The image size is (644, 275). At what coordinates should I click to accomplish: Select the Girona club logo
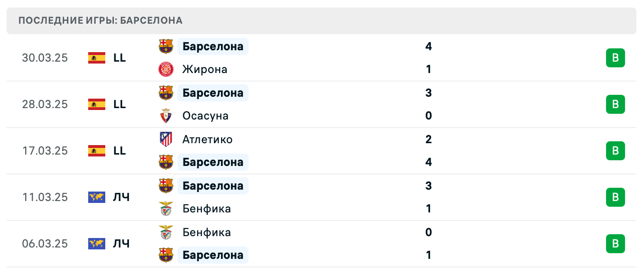point(167,69)
